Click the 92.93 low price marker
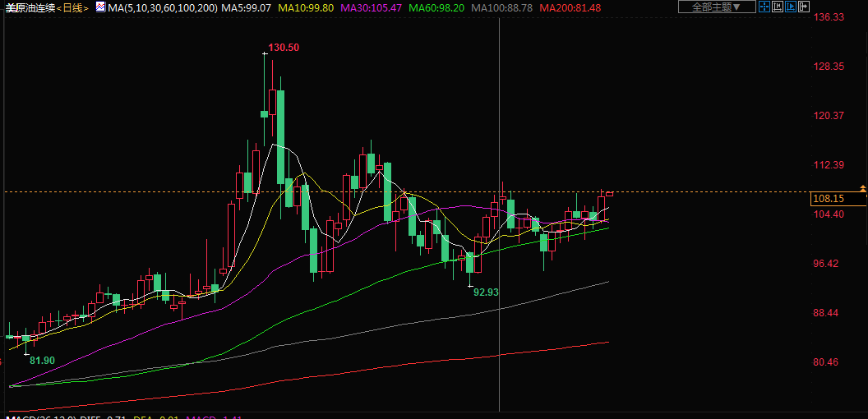Image resolution: width=868 pixels, height=419 pixels. (486, 292)
